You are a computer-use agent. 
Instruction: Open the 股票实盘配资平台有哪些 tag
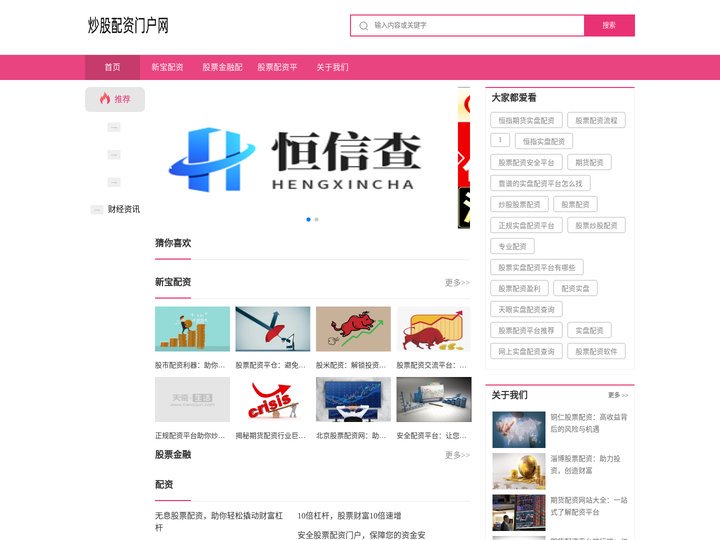coord(537,267)
